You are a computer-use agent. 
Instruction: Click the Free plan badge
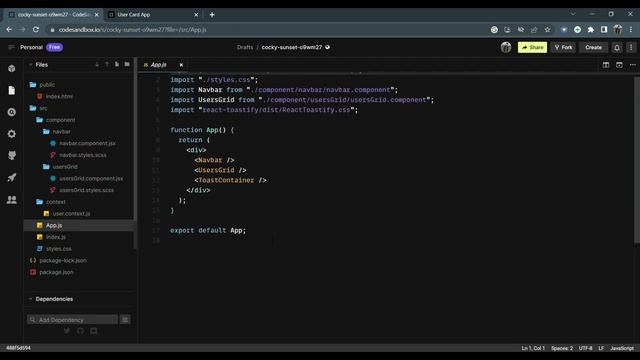coord(54,47)
